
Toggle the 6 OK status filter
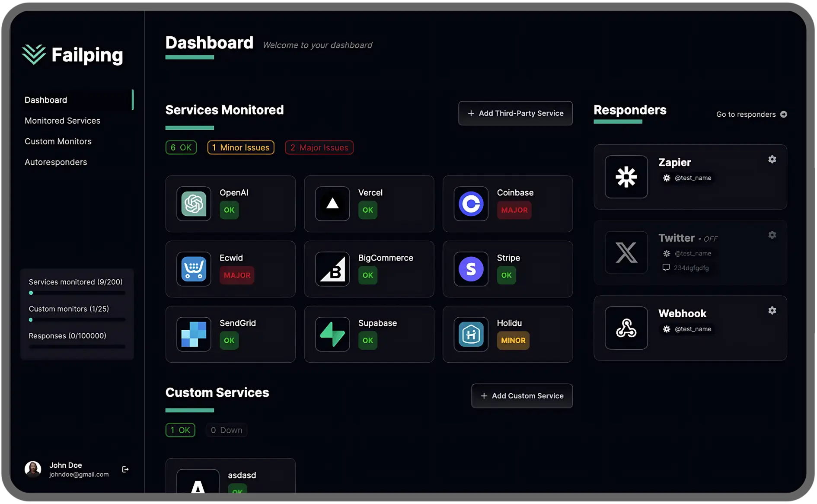tap(181, 147)
